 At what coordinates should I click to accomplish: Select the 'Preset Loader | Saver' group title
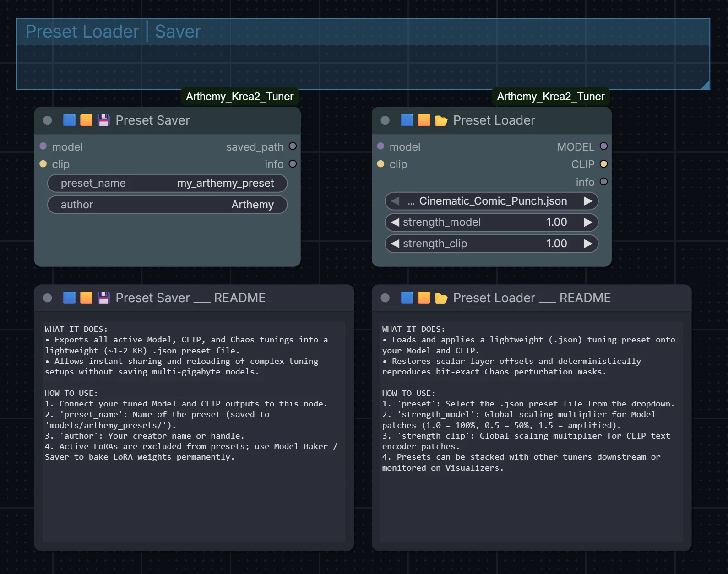point(113,32)
